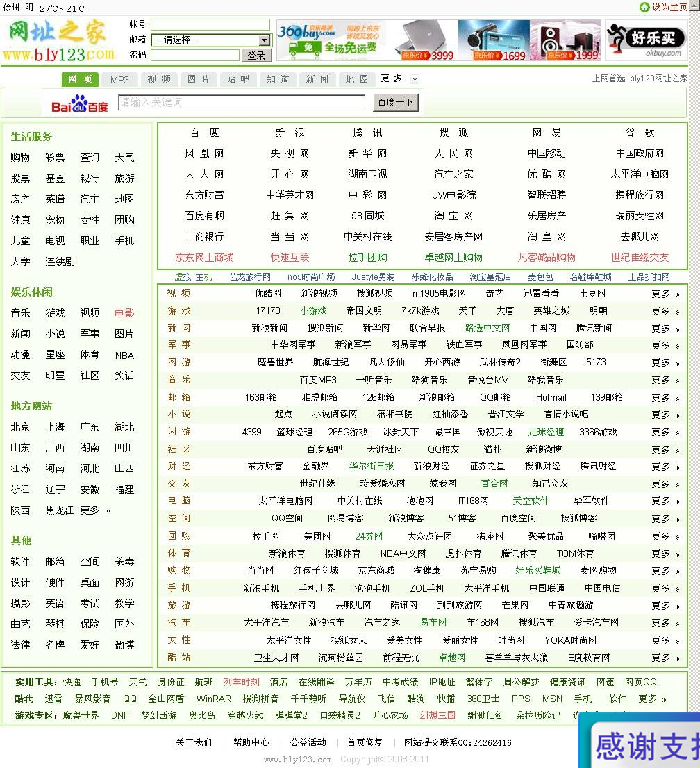Switch to the 视频 search tab
This screenshot has width=700, height=768.
click(x=159, y=79)
